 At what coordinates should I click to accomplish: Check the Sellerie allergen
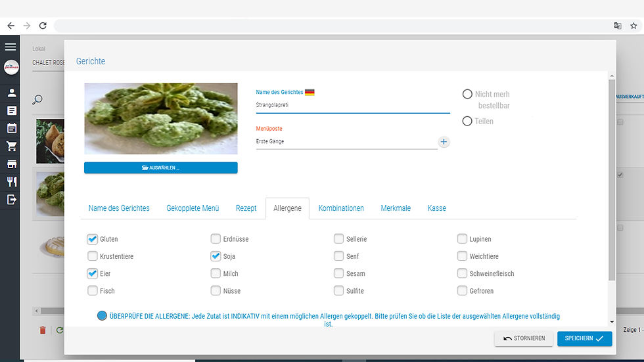(x=338, y=239)
